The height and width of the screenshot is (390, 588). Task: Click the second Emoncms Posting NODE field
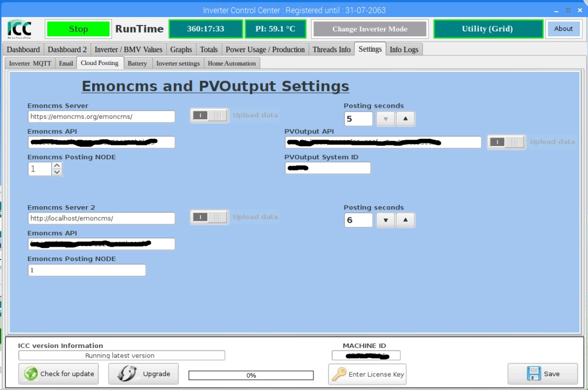[x=87, y=270]
